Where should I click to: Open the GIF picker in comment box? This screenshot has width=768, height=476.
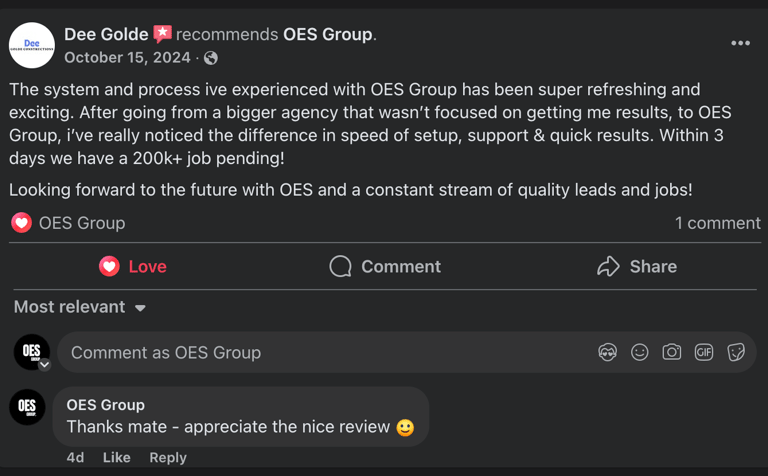(x=704, y=352)
